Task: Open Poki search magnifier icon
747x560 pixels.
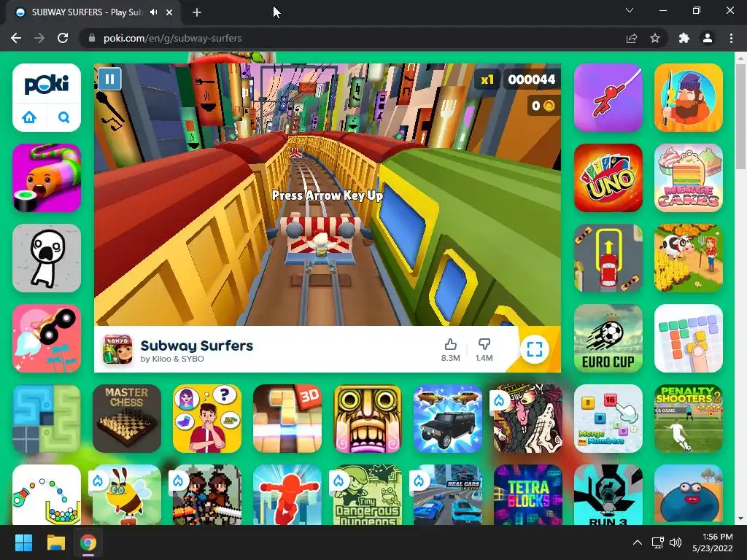Action: point(64,117)
